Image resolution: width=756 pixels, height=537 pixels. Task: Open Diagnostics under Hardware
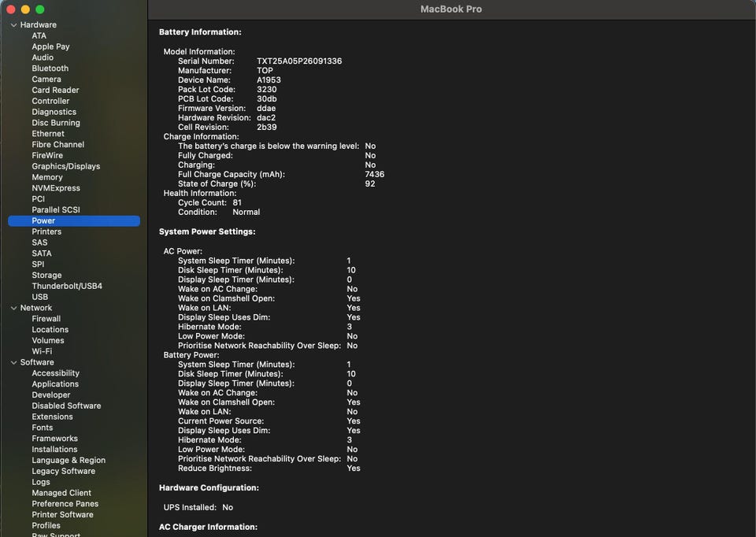tap(54, 112)
